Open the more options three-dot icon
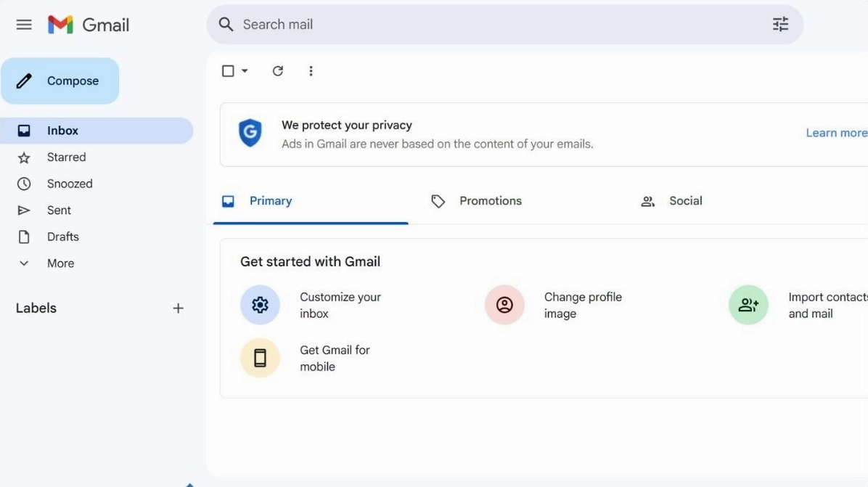 tap(311, 70)
